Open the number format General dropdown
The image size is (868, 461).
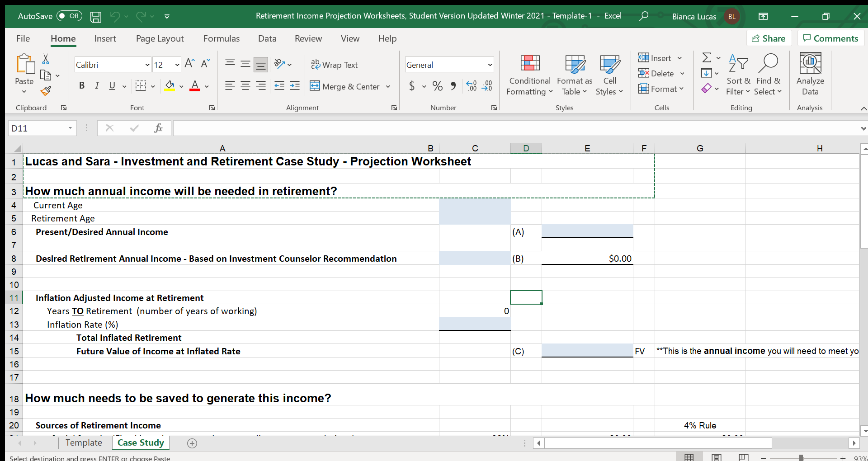click(x=490, y=65)
